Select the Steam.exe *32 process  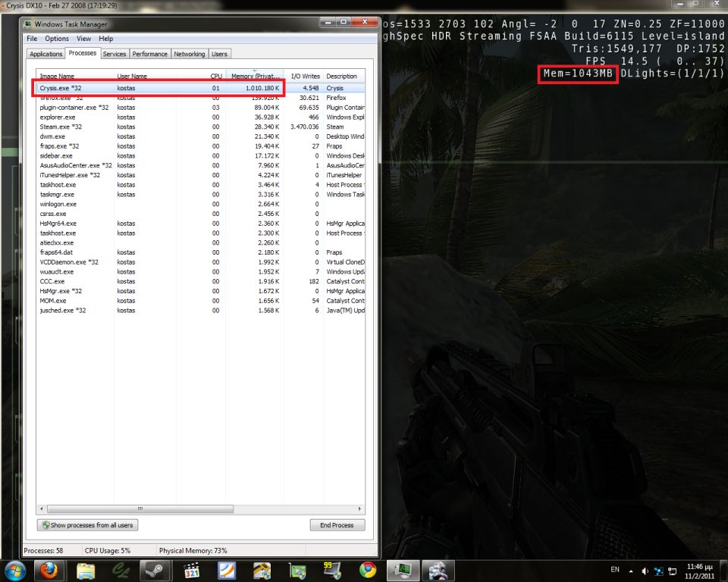200,127
